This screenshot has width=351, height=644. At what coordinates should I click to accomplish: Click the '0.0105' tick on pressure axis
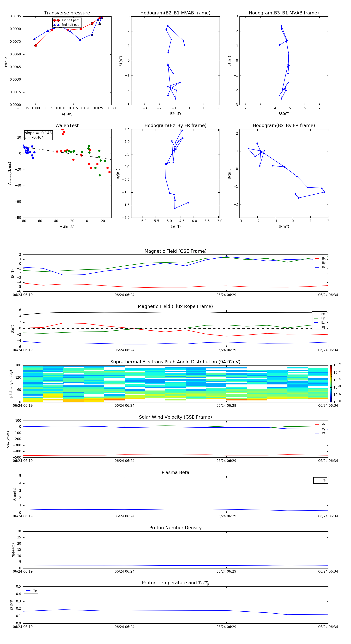coord(15,16)
